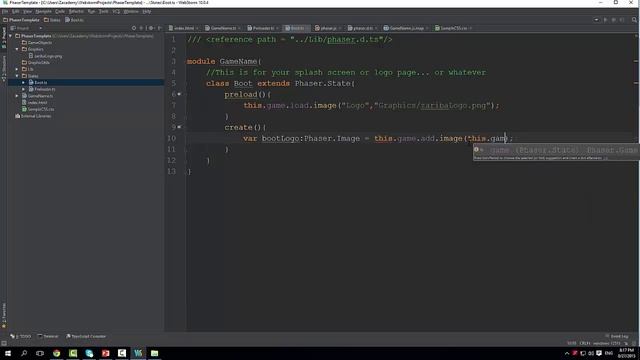Image resolution: width=640 pixels, height=360 pixels.
Task: Toggle the Favorites side tool tab
Action: pyautogui.click(x=4, y=315)
